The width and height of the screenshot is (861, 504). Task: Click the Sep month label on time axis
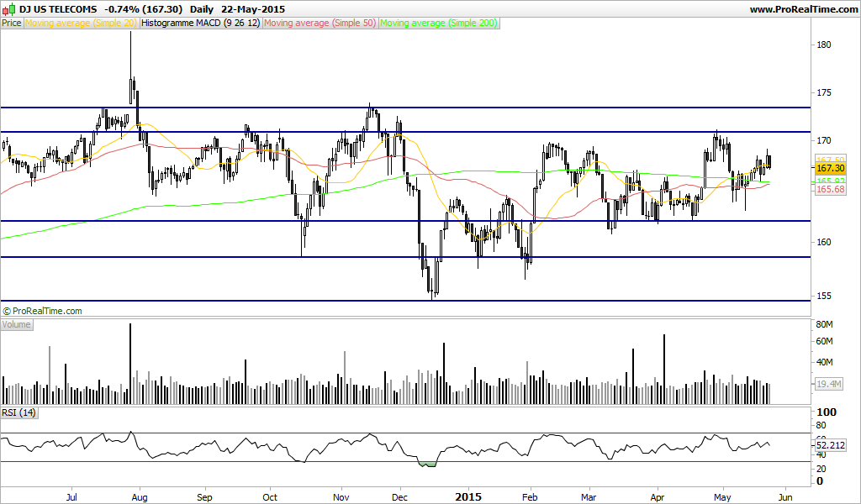coord(204,497)
